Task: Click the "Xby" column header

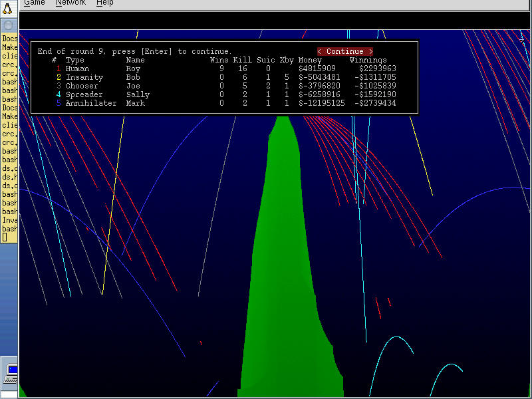Action: coord(287,60)
